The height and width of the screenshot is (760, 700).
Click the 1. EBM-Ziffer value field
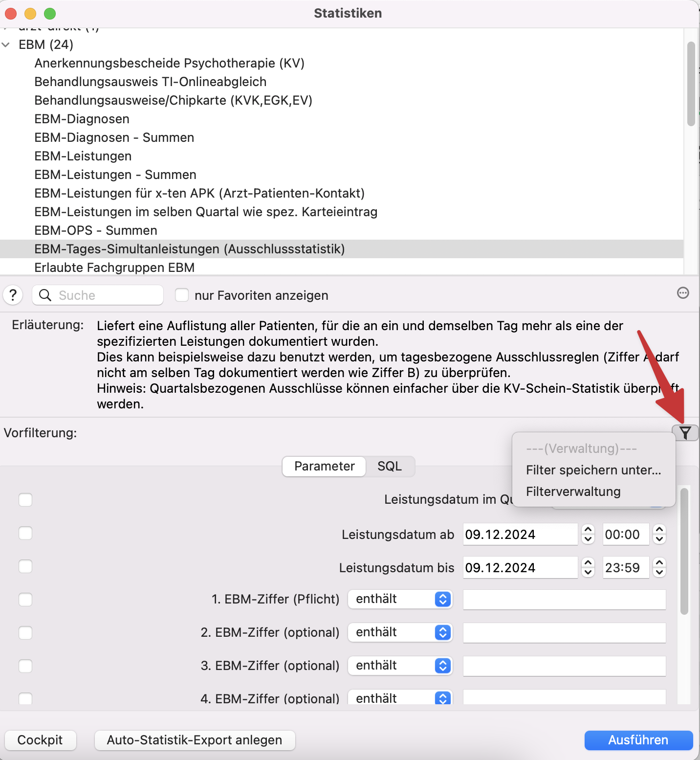coord(565,599)
